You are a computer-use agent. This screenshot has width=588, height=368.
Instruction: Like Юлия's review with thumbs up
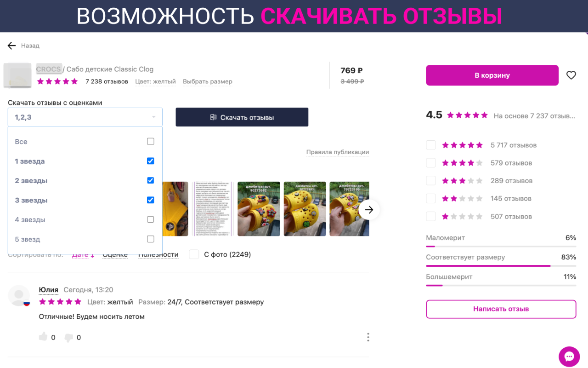(43, 337)
